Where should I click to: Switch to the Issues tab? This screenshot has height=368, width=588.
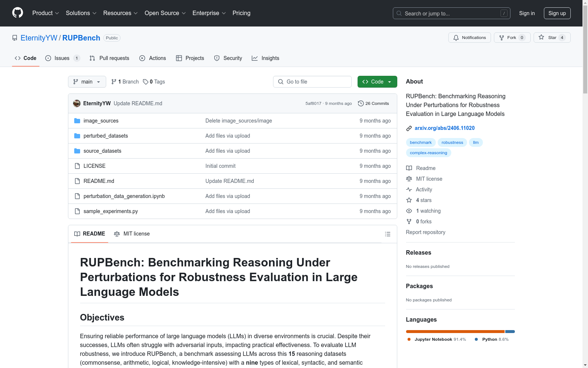coord(62,58)
